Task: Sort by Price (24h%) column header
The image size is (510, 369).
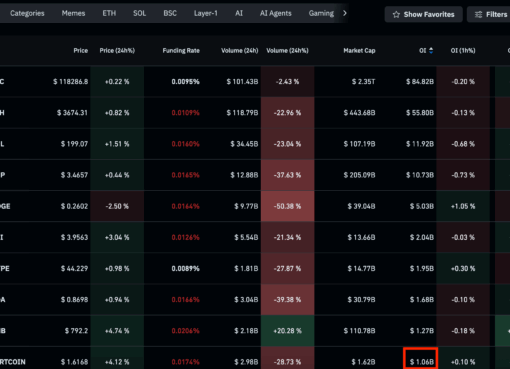Action: (x=117, y=51)
